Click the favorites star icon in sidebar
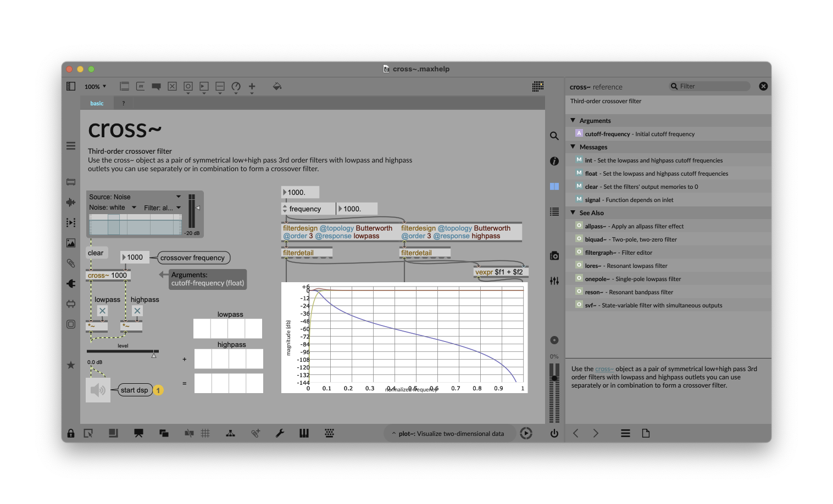 (71, 365)
